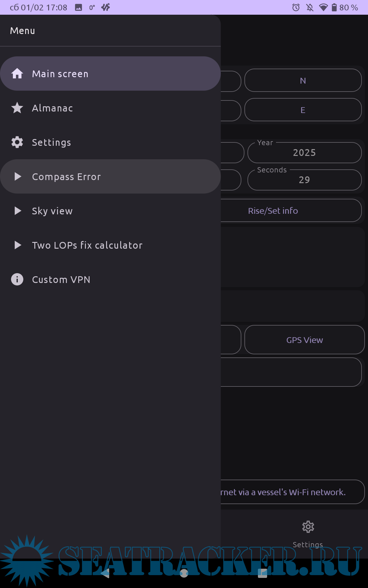Screen dimensions: 368x588
Task: Open the Two LOPs fix calculator entry
Action: pyautogui.click(x=87, y=245)
